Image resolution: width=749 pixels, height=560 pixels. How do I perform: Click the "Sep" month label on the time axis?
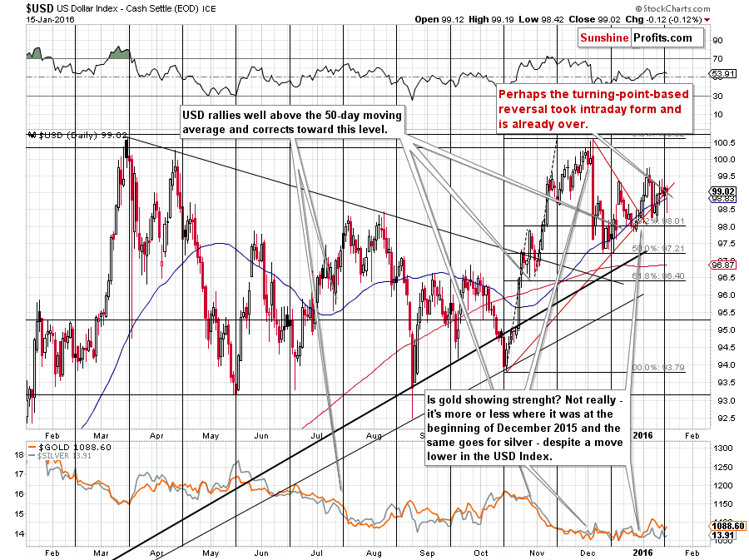pyautogui.click(x=427, y=553)
